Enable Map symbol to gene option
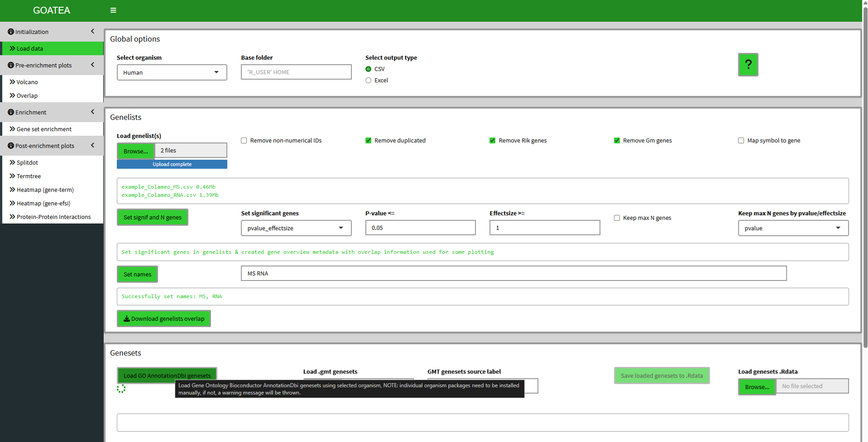 click(x=741, y=141)
